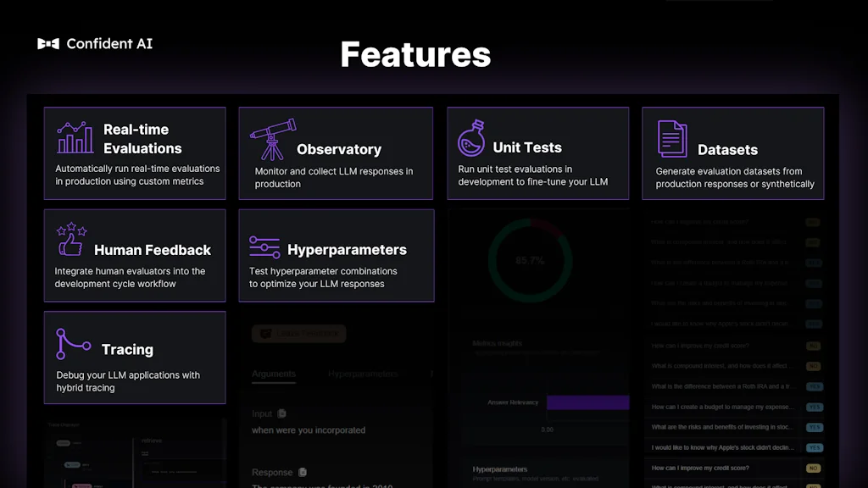Click the Hyperparameters sliders icon
The image size is (868, 488).
pyautogui.click(x=266, y=246)
